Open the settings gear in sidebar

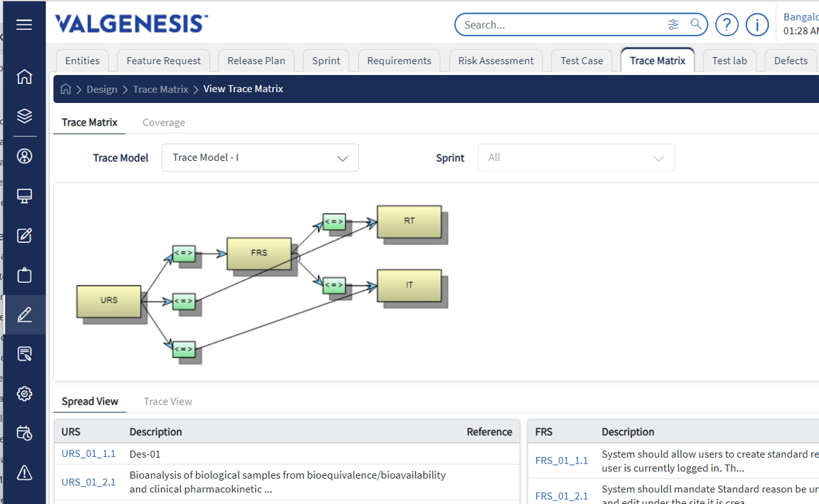point(25,394)
